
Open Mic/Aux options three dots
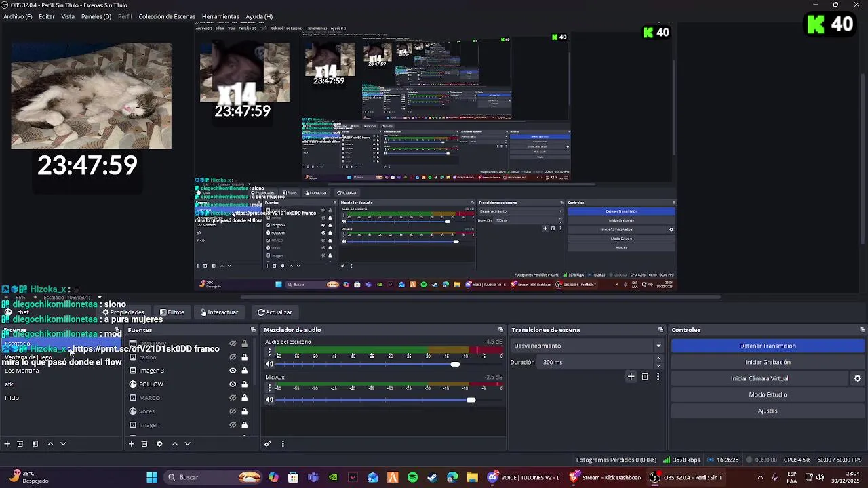click(x=269, y=388)
